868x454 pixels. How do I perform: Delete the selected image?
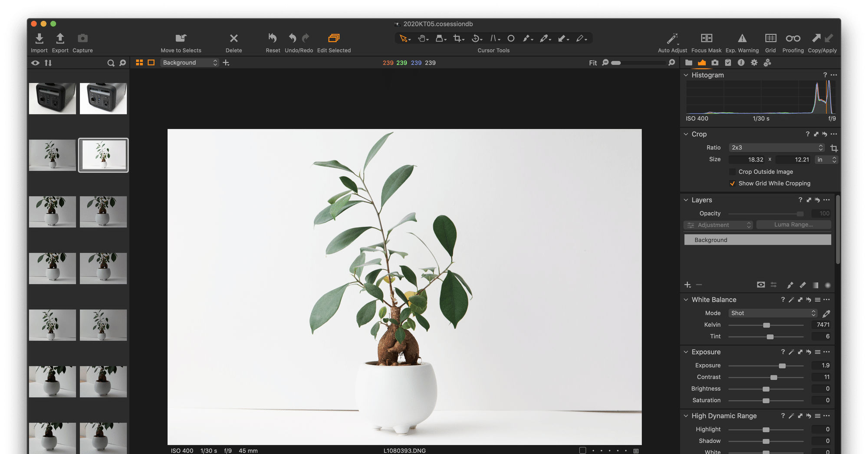pyautogui.click(x=233, y=39)
